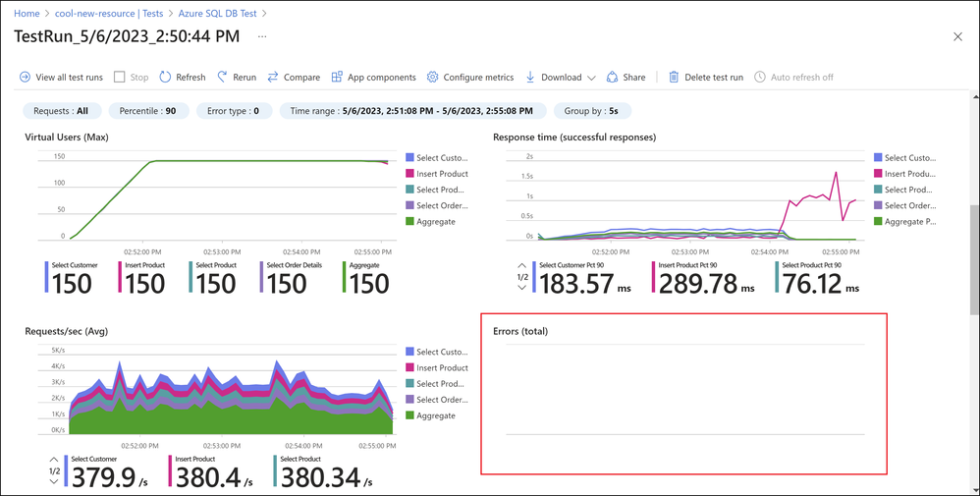
Task: Toggle Select Order swatch in Requests/sec legend
Action: coord(410,400)
